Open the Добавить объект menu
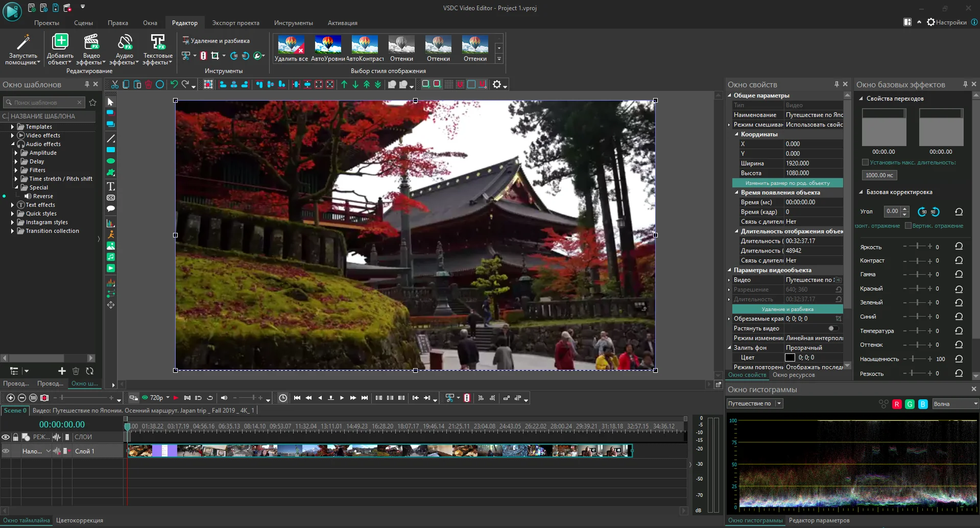The height and width of the screenshot is (528, 980). click(60, 50)
